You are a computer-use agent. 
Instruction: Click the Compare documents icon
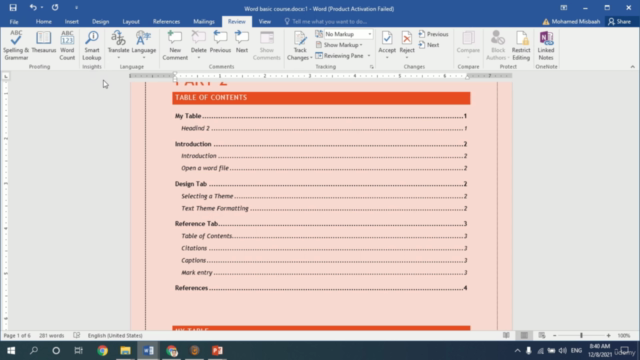pyautogui.click(x=468, y=38)
